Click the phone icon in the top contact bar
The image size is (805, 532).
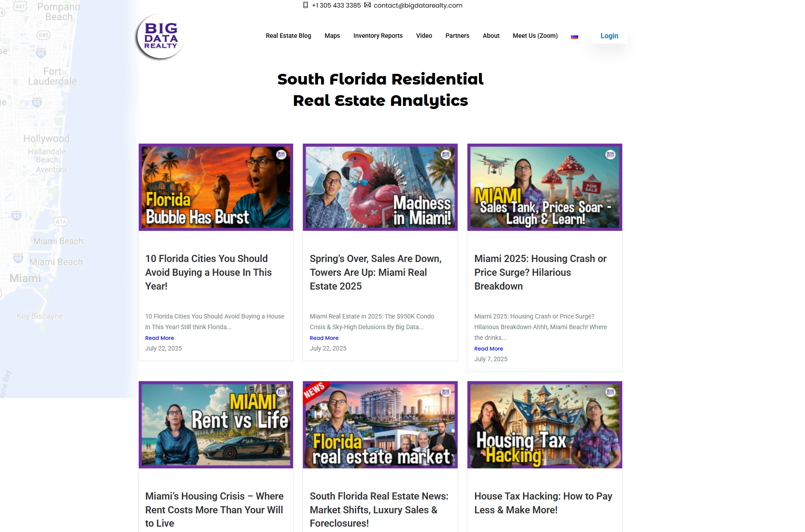pyautogui.click(x=306, y=5)
